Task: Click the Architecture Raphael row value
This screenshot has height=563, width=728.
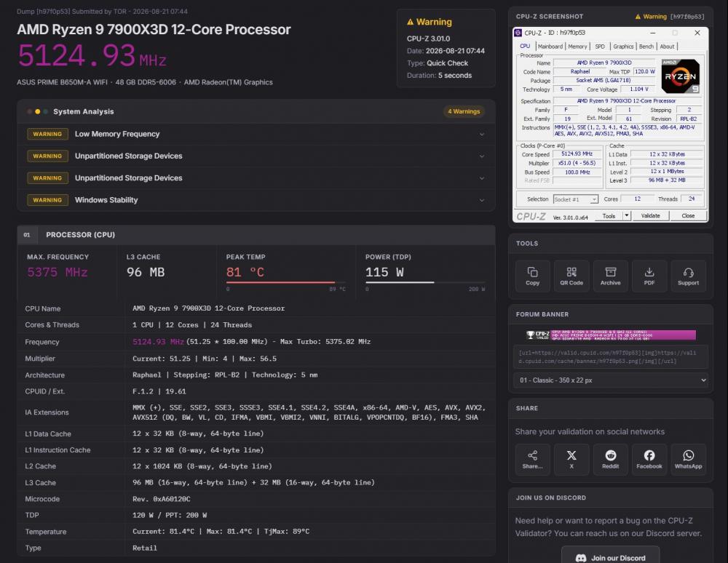Action: (225, 375)
